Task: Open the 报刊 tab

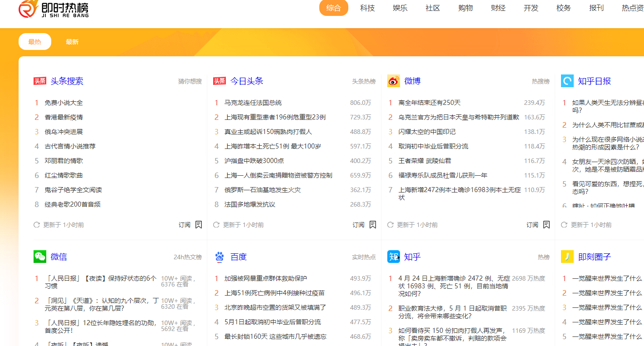Action: pos(596,8)
